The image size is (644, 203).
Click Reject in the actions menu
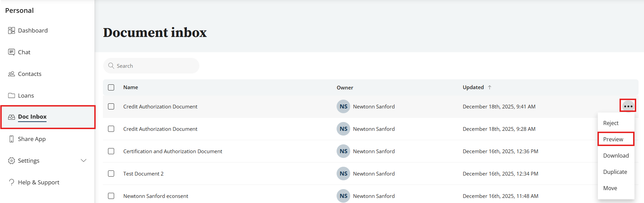pyautogui.click(x=611, y=123)
